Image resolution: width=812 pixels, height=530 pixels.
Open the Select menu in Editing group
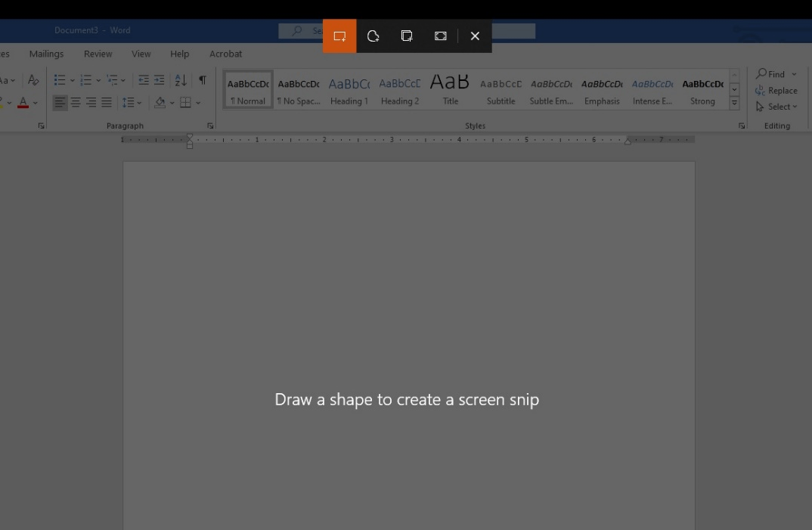click(777, 107)
